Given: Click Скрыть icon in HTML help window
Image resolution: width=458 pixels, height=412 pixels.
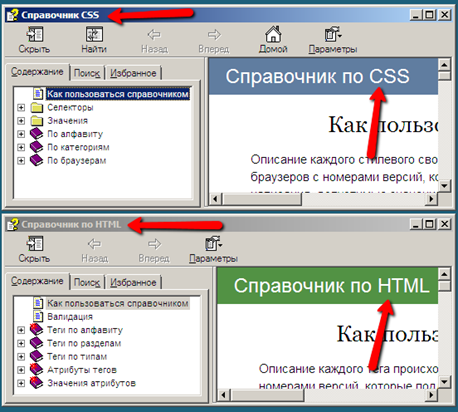Looking at the screenshot, I should pyautogui.click(x=34, y=244).
